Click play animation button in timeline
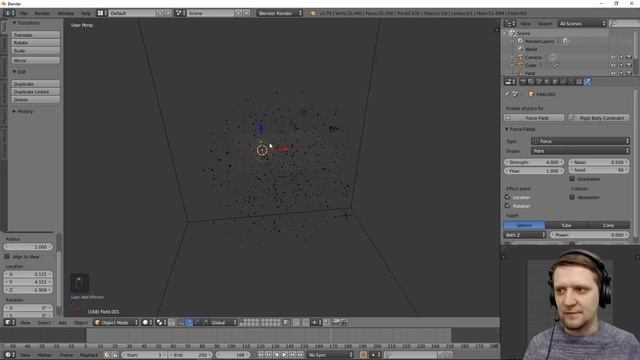This screenshot has height=360, width=640. click(x=284, y=355)
